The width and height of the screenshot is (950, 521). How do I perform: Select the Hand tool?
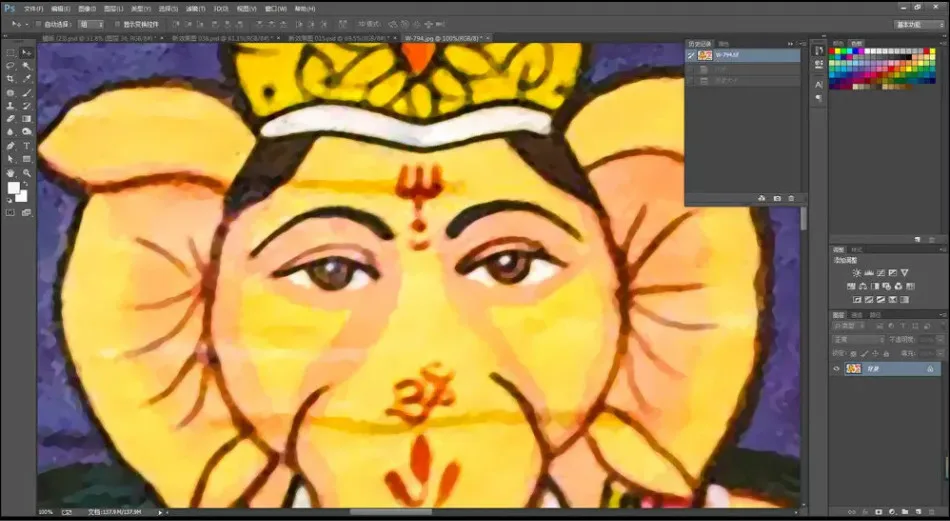pos(11,173)
